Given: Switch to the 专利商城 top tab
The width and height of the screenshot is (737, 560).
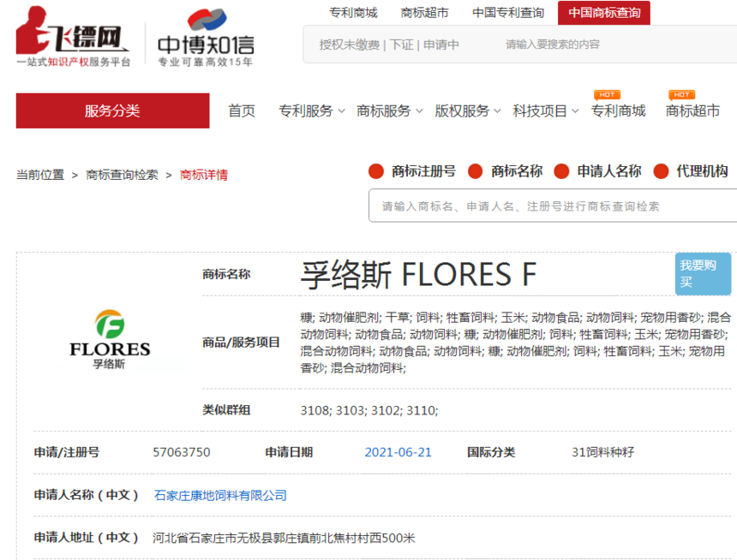Looking at the screenshot, I should [353, 13].
